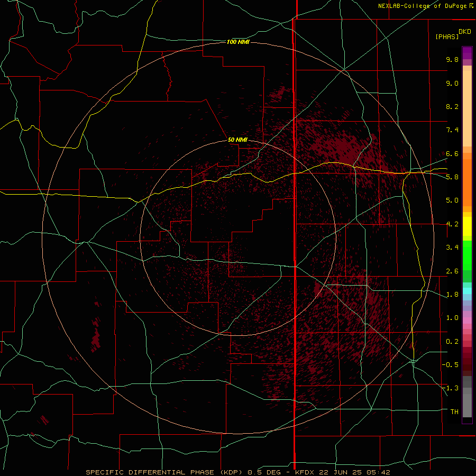Pick the cyan segment of color bar
Viewport: 476px width, 476px height.
tap(467, 291)
